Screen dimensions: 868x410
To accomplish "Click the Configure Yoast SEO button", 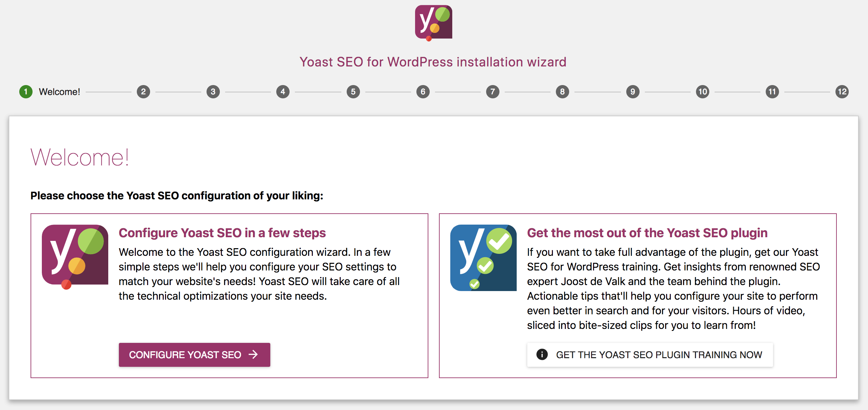I will pos(195,355).
